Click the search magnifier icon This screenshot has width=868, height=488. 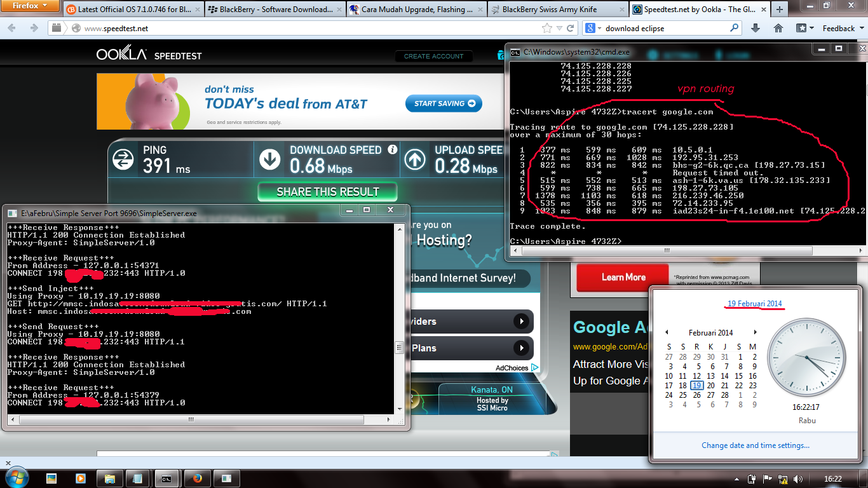coord(735,29)
